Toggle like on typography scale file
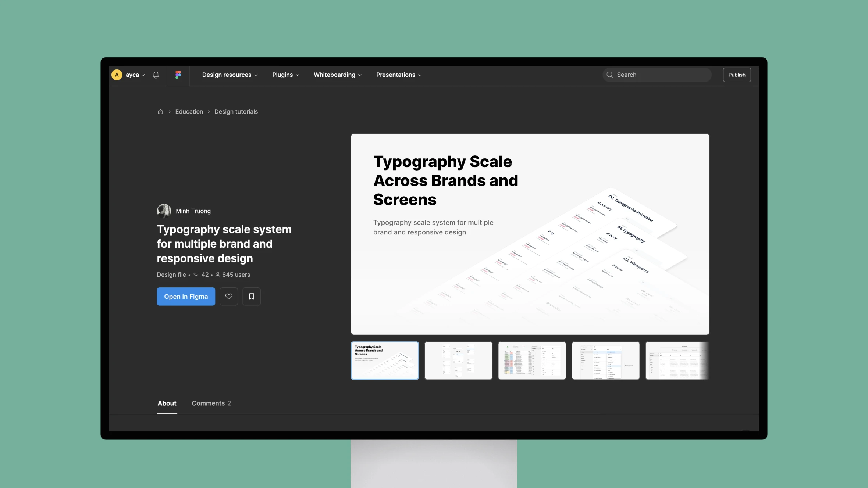868x488 pixels. (x=228, y=296)
